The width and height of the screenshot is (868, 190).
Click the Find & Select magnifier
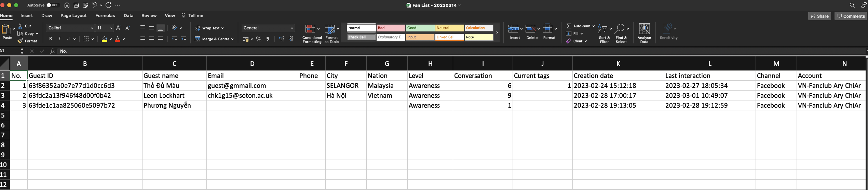pos(620,29)
